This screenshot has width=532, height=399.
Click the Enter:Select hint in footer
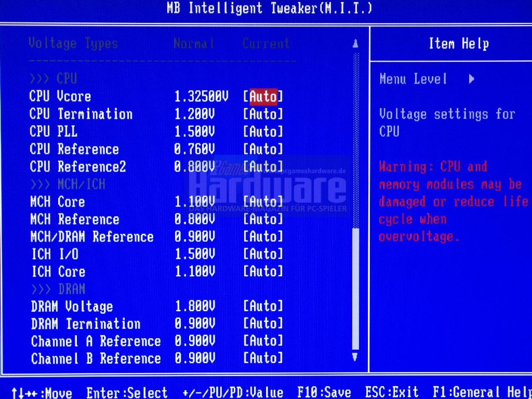coord(127,392)
